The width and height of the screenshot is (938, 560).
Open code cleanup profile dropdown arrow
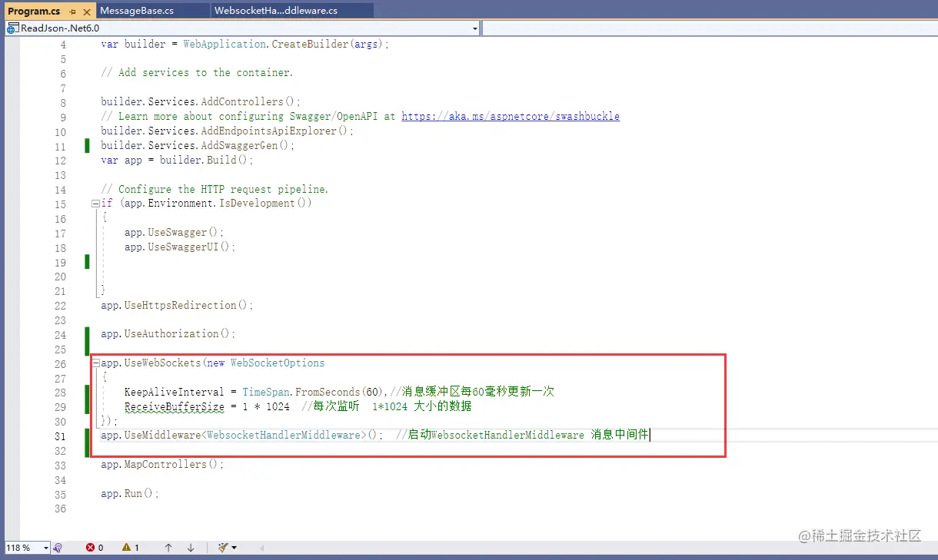tap(234, 548)
